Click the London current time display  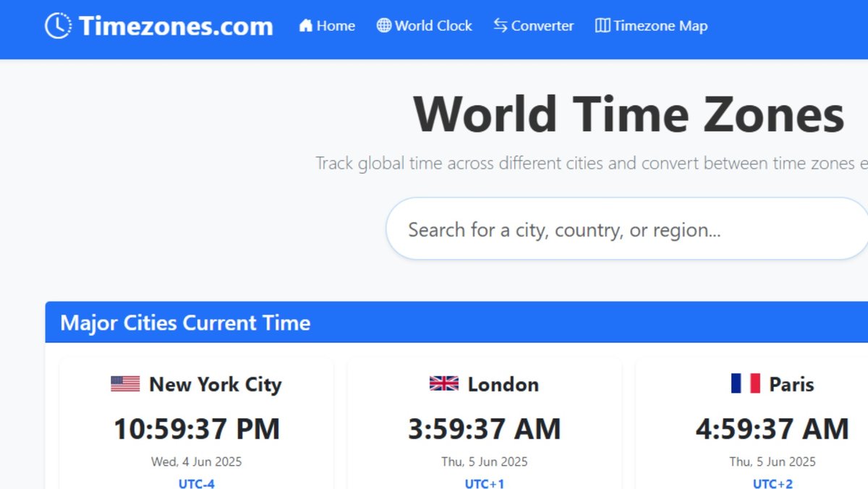[484, 428]
